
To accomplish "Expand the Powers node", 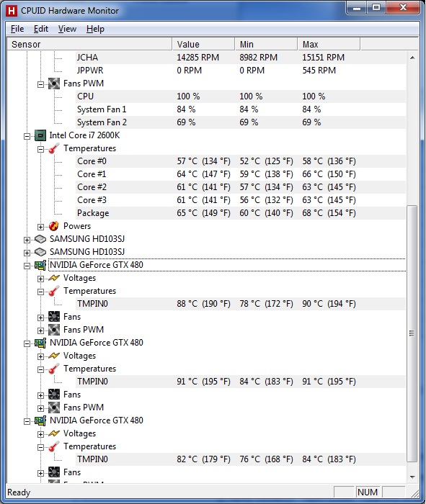I will [x=40, y=227].
